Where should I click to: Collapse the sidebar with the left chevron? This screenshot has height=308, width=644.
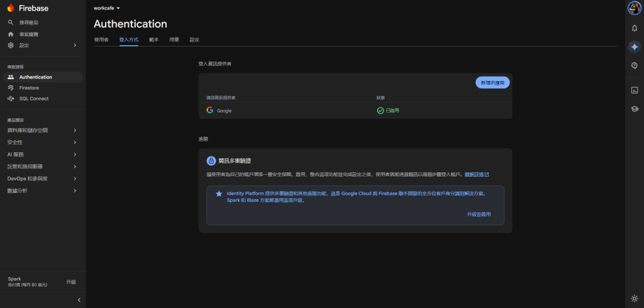click(79, 300)
